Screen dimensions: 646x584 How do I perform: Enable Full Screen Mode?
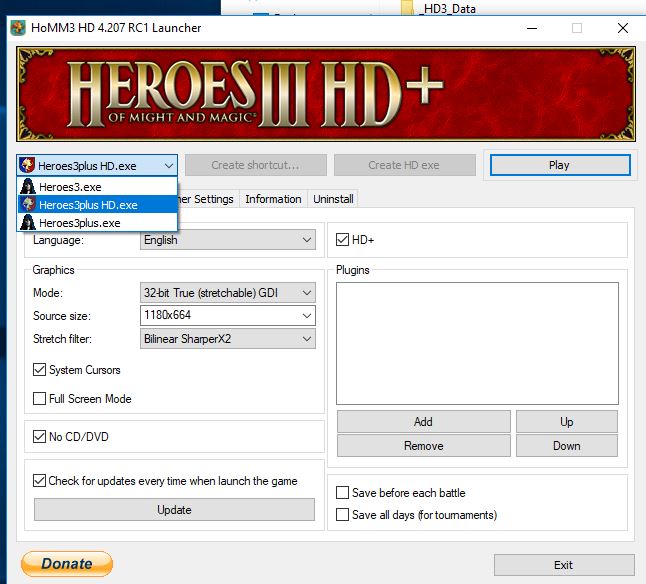tap(40, 399)
